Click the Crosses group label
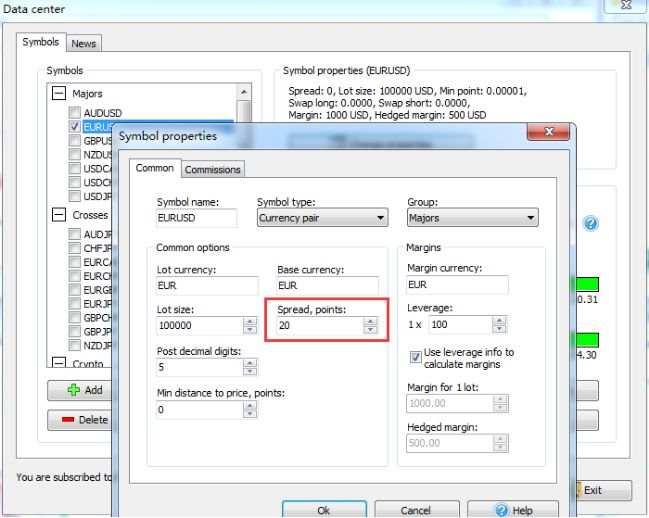649x518 pixels. pyautogui.click(x=90, y=215)
